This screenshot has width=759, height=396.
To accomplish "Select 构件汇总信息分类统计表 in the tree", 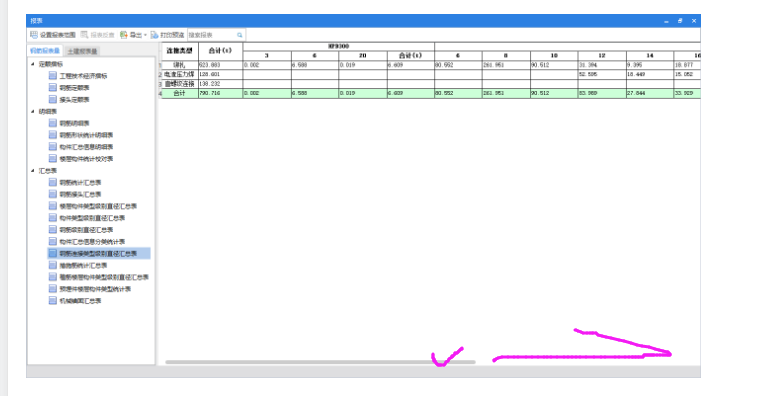I will [x=92, y=242].
